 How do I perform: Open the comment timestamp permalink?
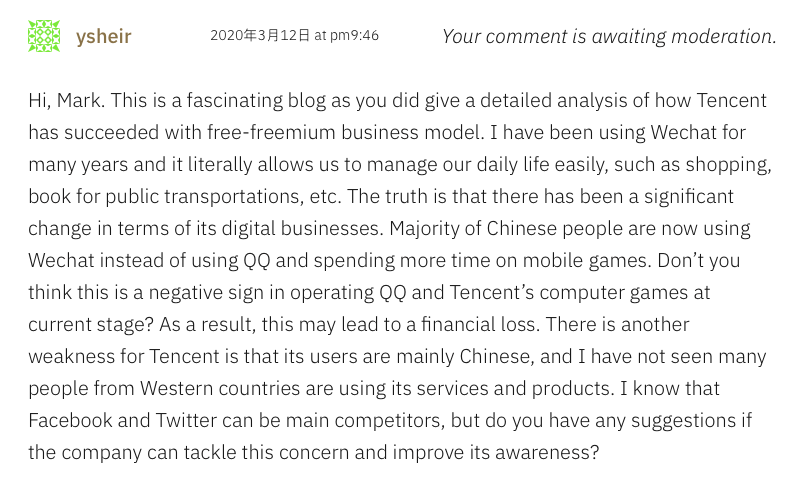(294, 36)
